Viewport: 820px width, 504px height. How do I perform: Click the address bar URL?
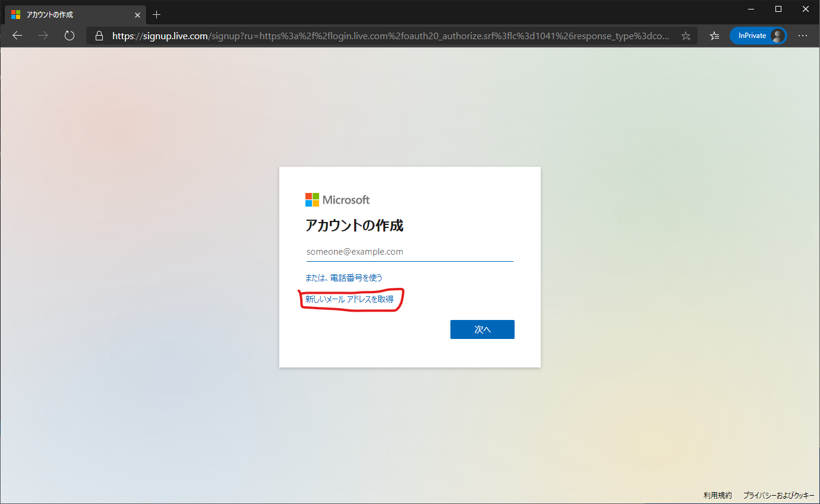click(x=390, y=36)
